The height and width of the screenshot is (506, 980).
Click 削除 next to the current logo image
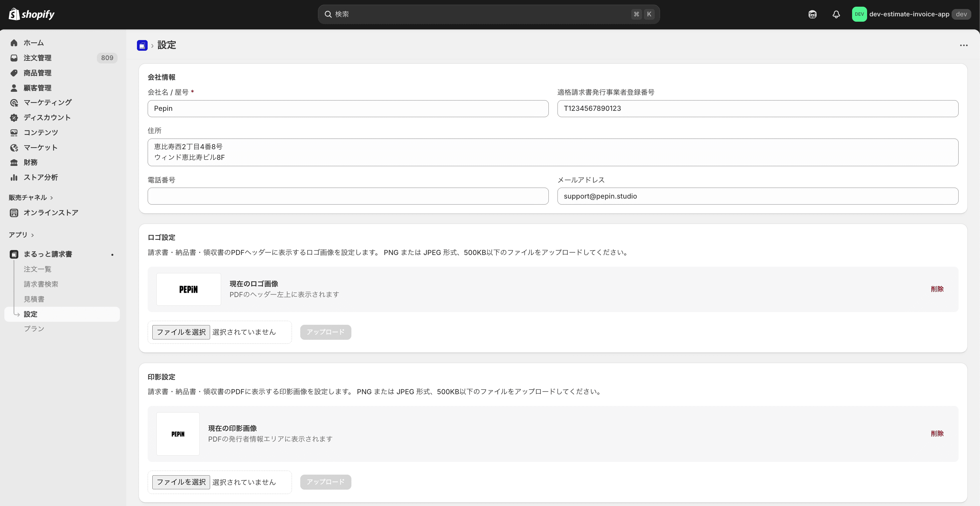tap(937, 289)
